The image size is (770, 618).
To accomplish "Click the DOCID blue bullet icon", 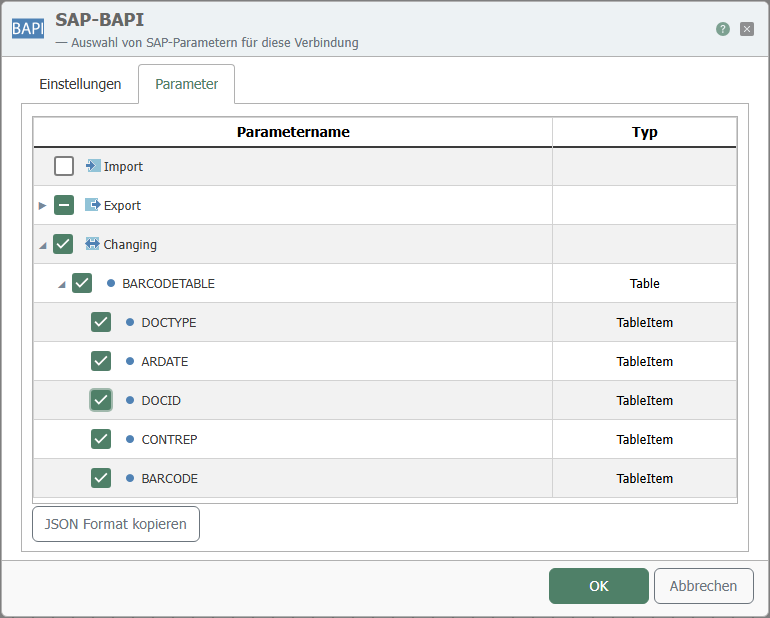I will pyautogui.click(x=130, y=400).
